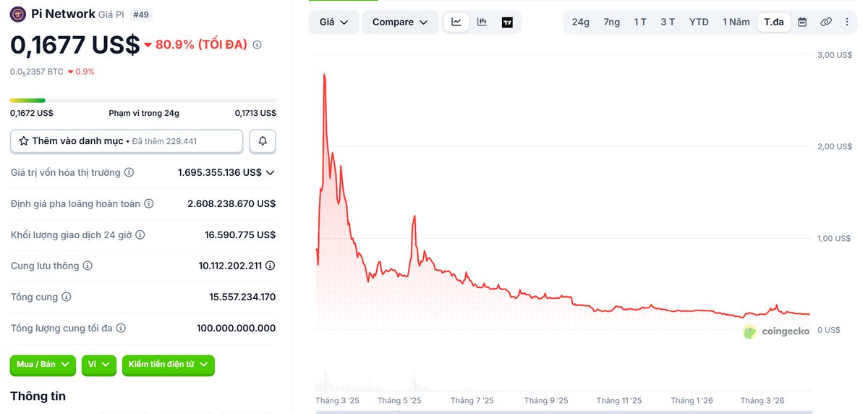Screen dimensions: 868x414
Task: Click the Tháng 7 '25 axis label
Action: tap(472, 401)
